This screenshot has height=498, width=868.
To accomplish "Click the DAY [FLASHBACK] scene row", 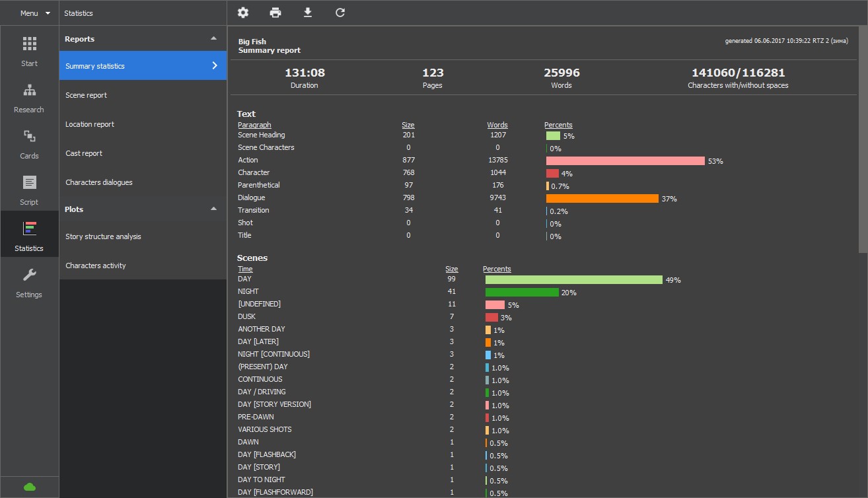I will (x=267, y=454).
